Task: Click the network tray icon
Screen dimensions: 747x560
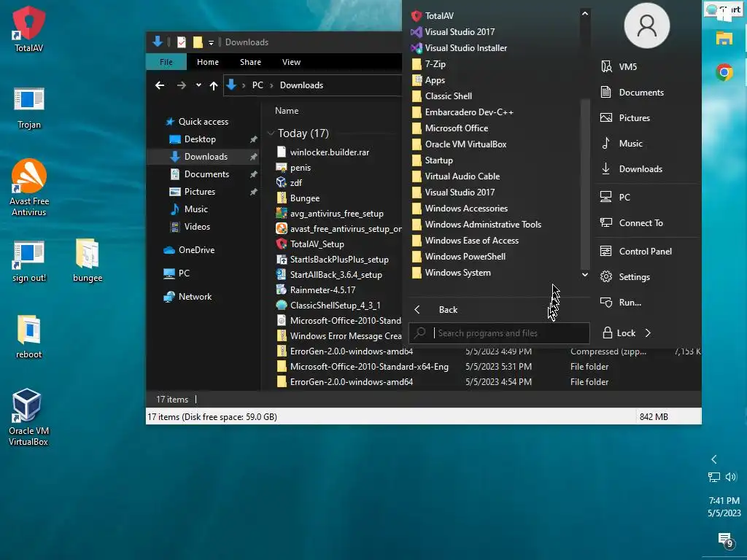Action: point(713,477)
